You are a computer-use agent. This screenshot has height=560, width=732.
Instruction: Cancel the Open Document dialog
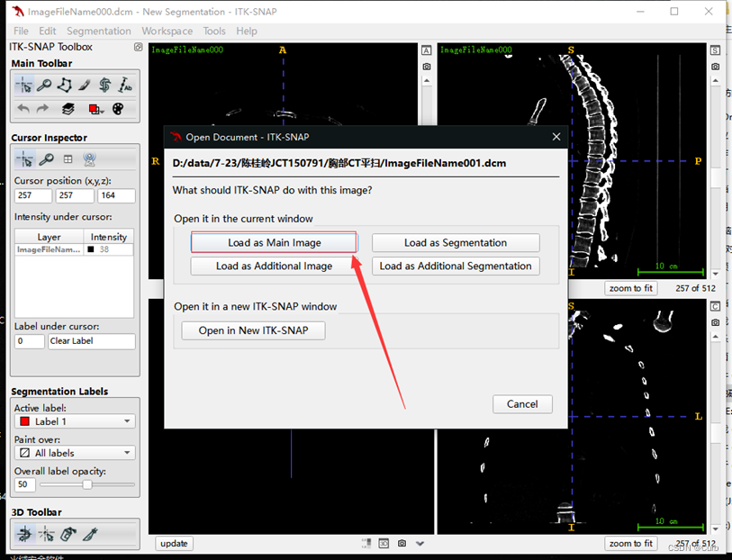point(522,404)
